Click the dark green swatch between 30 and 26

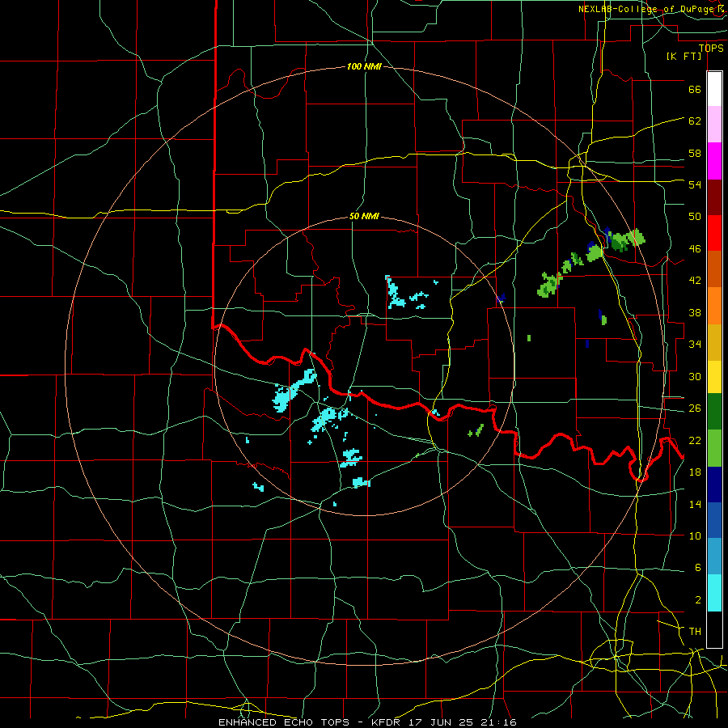(x=714, y=412)
